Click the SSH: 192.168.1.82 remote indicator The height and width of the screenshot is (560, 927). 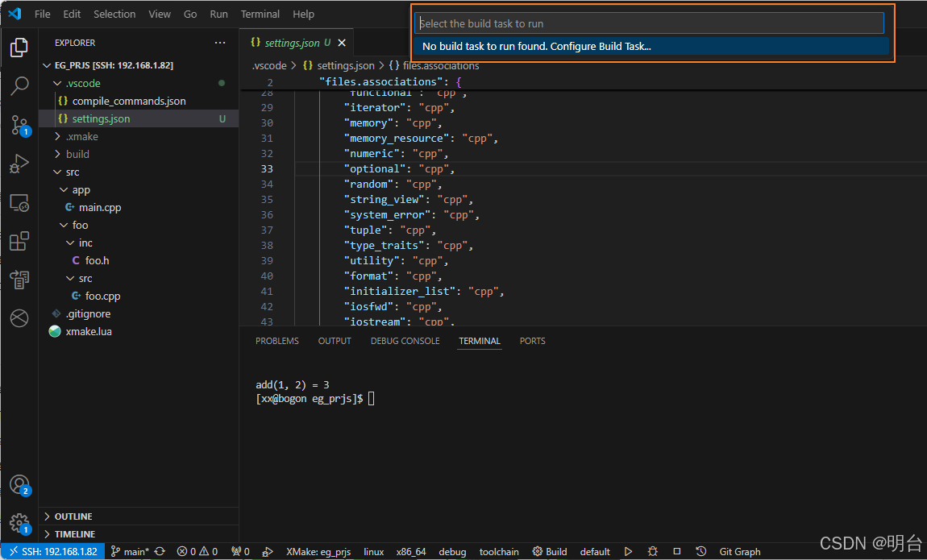click(x=53, y=552)
